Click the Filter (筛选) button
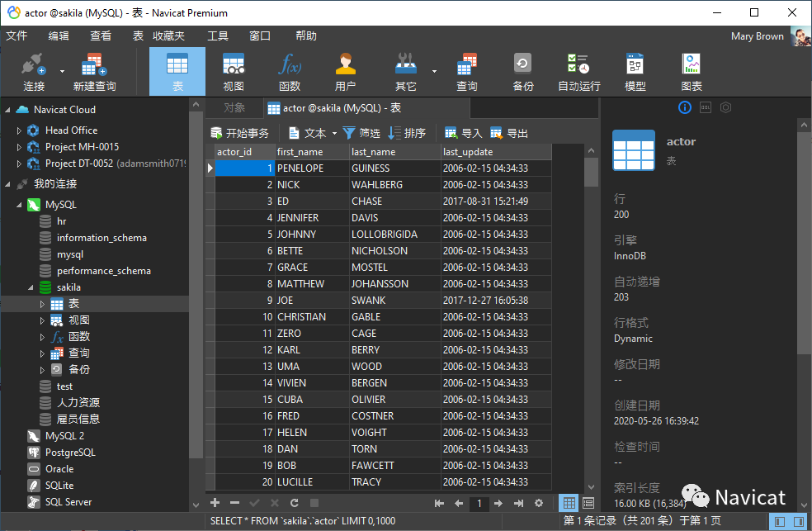 click(x=361, y=133)
